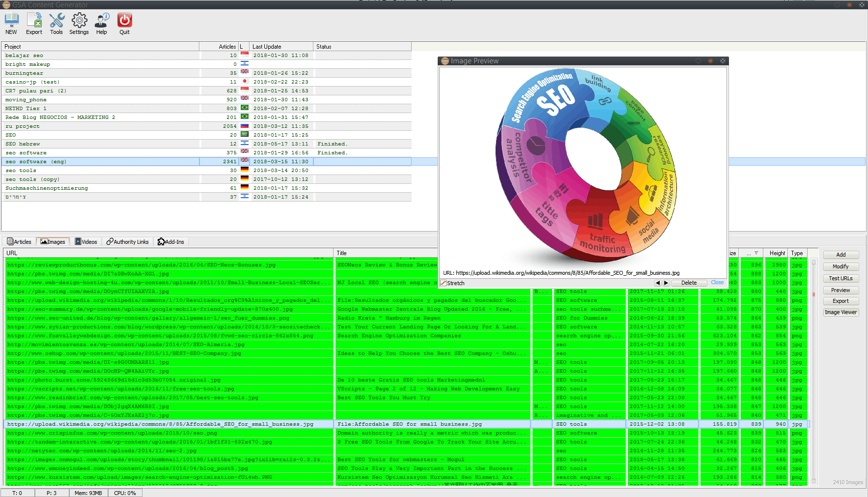Open the Help toolbar icon
The height and width of the screenshot is (497, 868).
[102, 24]
